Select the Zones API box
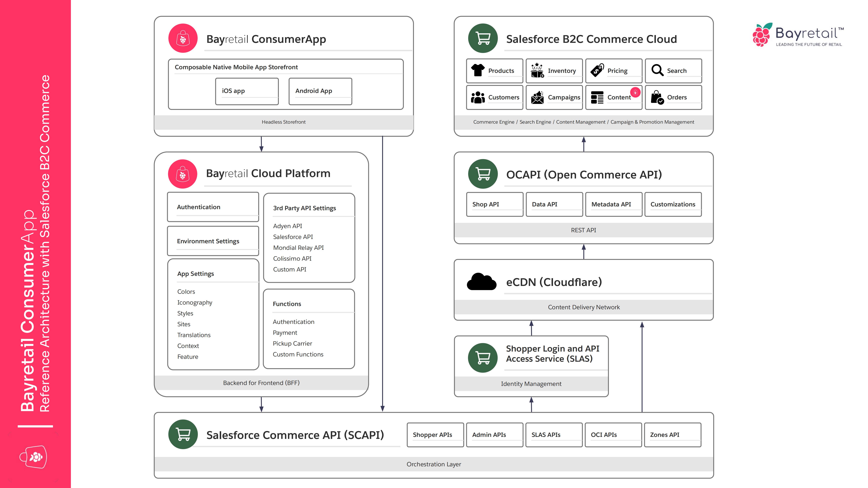The height and width of the screenshot is (488, 868). pos(673,435)
